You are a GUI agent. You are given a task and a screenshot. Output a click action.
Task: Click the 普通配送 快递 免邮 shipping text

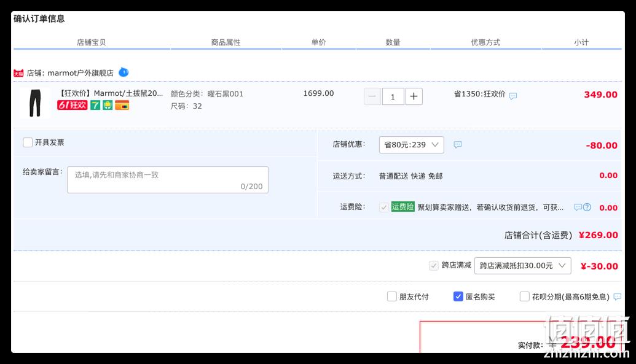411,176
